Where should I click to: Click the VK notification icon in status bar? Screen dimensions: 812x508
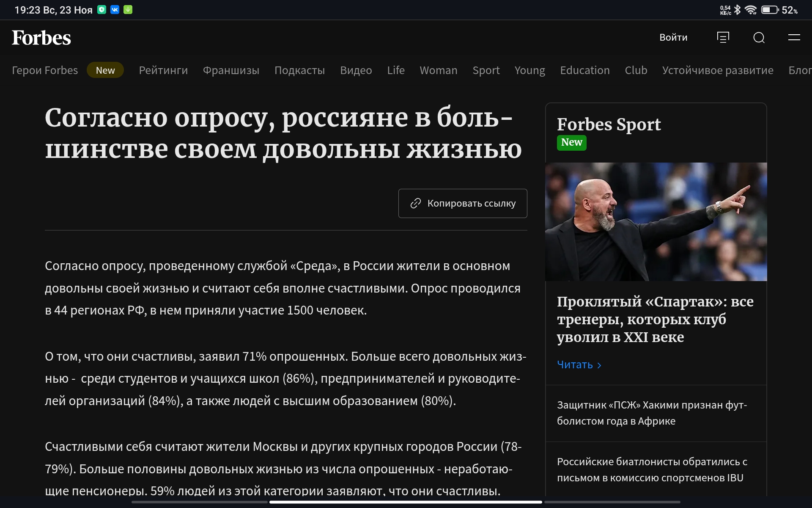pos(115,9)
